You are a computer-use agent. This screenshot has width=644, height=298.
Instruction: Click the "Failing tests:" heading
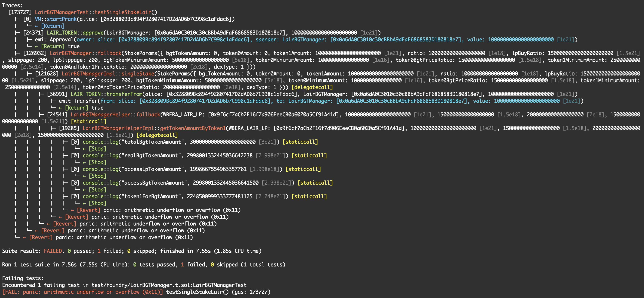(23, 278)
